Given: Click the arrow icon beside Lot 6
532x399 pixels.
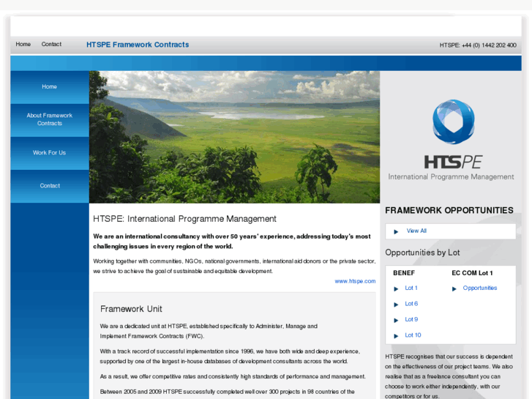Looking at the screenshot, I should [396, 305].
